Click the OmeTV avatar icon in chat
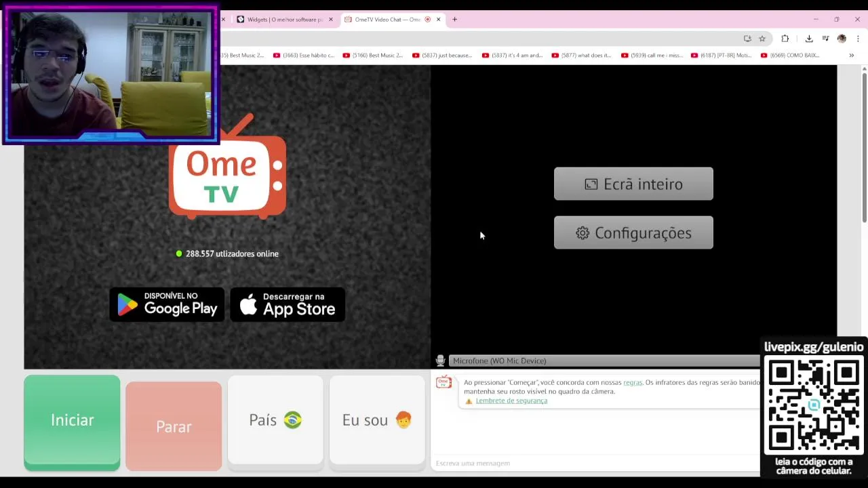868x488 pixels. (443, 383)
